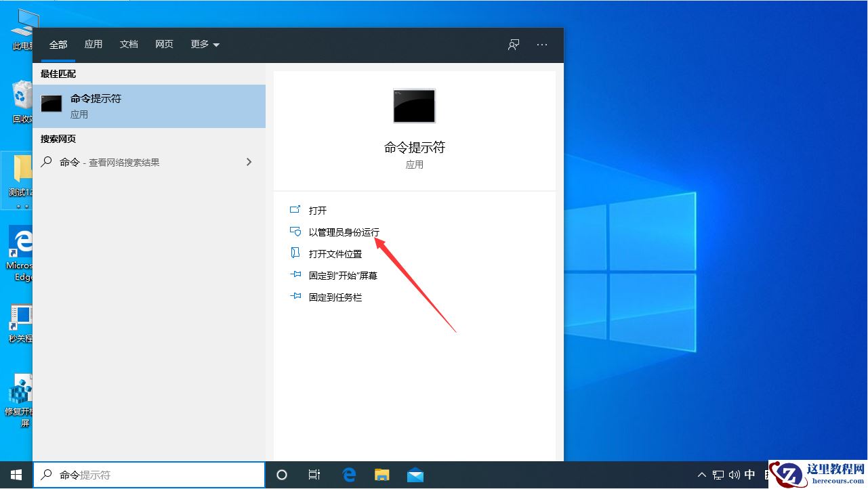Open Task View from the taskbar
Screen dimensions: 868x489
pos(314,475)
